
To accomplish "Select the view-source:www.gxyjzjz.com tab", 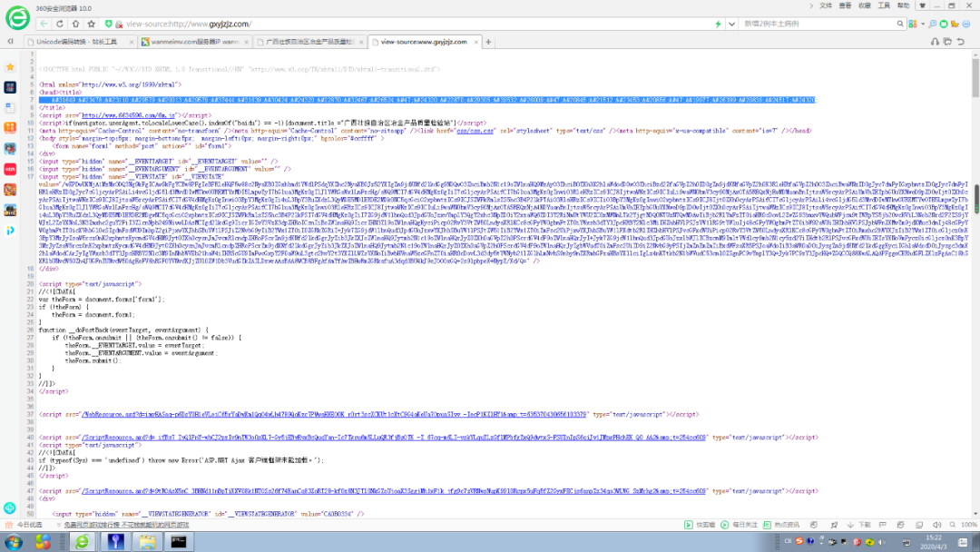I will tap(425, 42).
